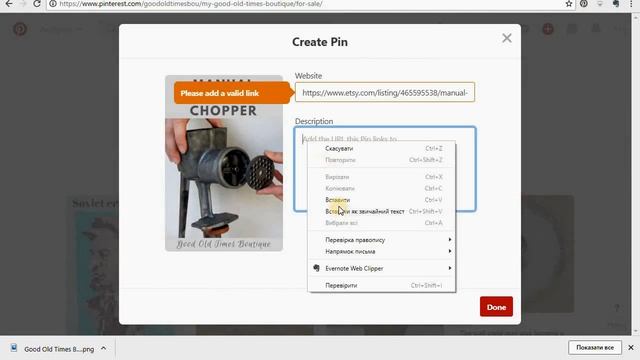
Task: Click the PNG file icon in downloads bar
Action: click(14, 348)
